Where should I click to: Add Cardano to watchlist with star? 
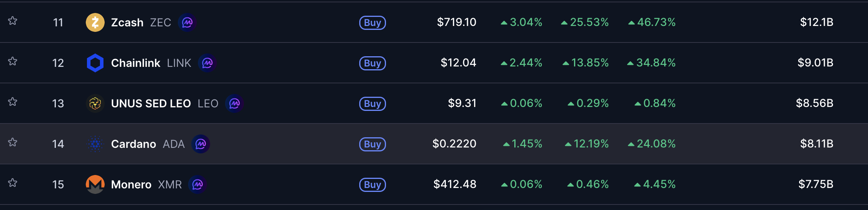[13, 142]
